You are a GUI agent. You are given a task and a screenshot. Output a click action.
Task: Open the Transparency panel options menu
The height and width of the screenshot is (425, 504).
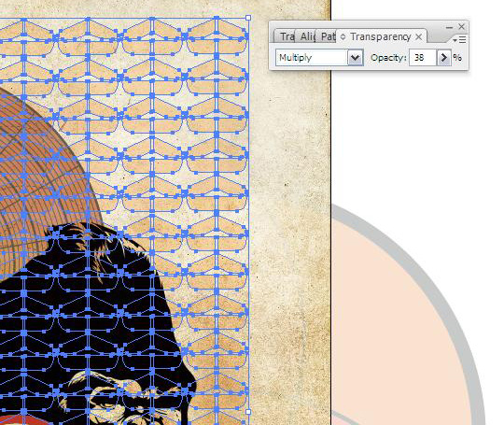click(459, 40)
